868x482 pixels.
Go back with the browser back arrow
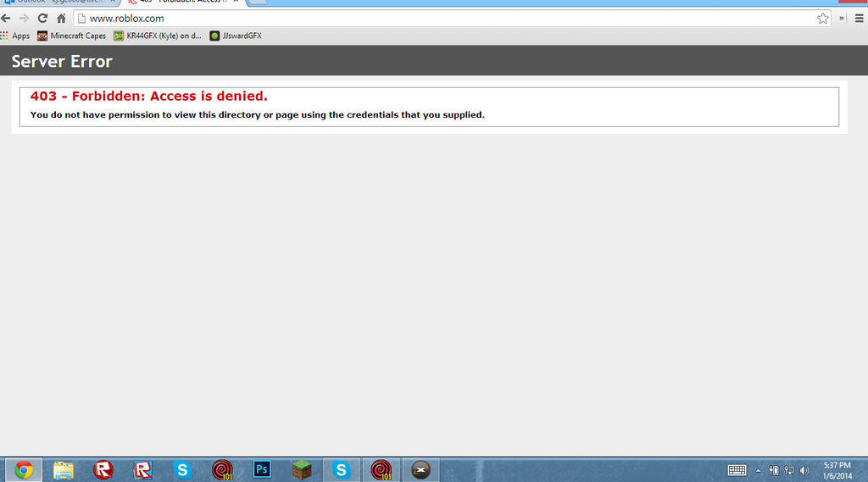[x=6, y=19]
